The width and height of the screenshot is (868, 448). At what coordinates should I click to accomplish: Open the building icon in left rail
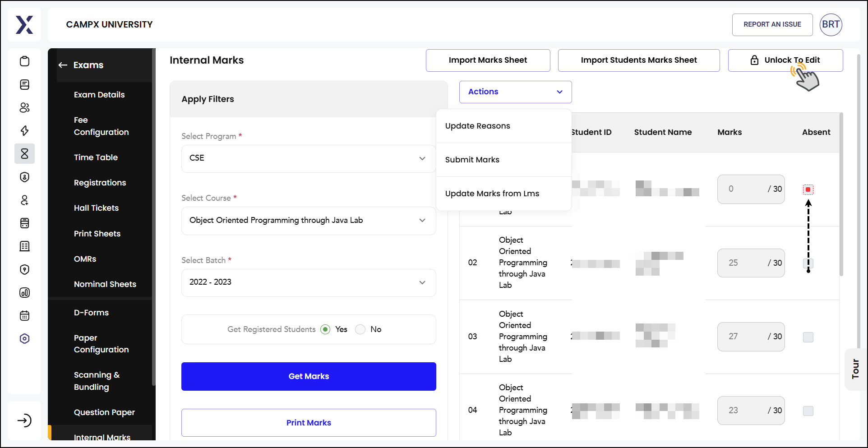[25, 246]
